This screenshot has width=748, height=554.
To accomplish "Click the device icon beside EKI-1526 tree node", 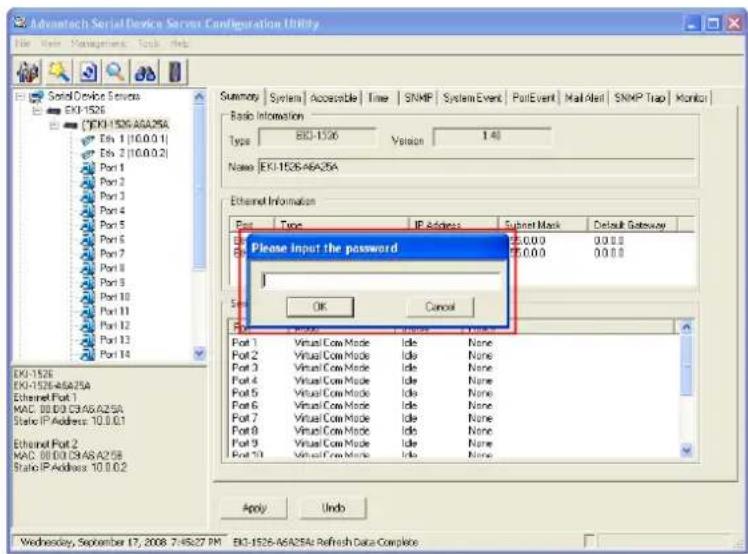I will click(x=53, y=111).
